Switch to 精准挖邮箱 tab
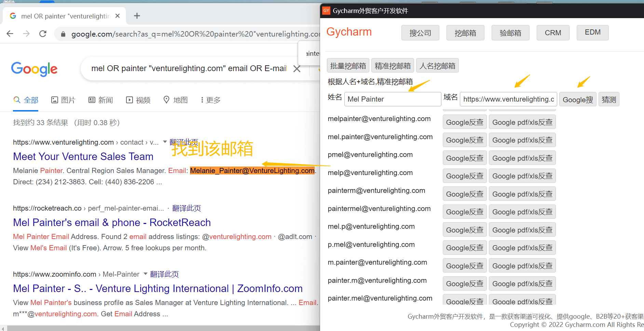The image size is (644, 331). [393, 65]
